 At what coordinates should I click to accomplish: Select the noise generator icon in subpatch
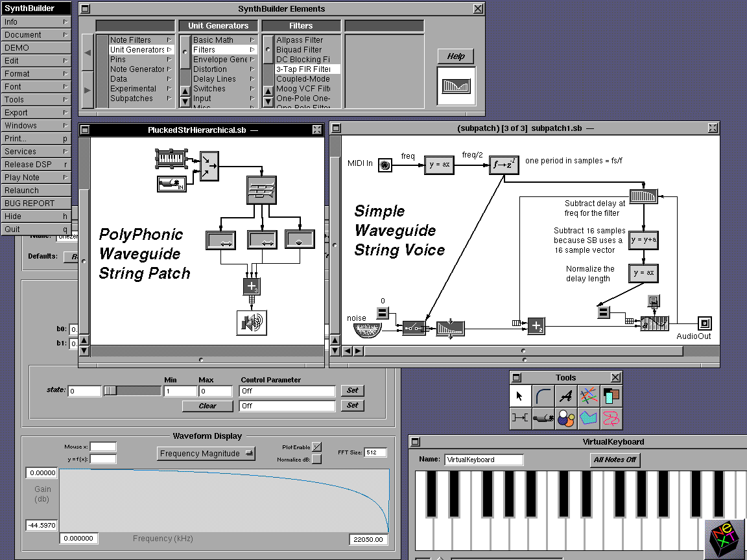[x=367, y=329]
